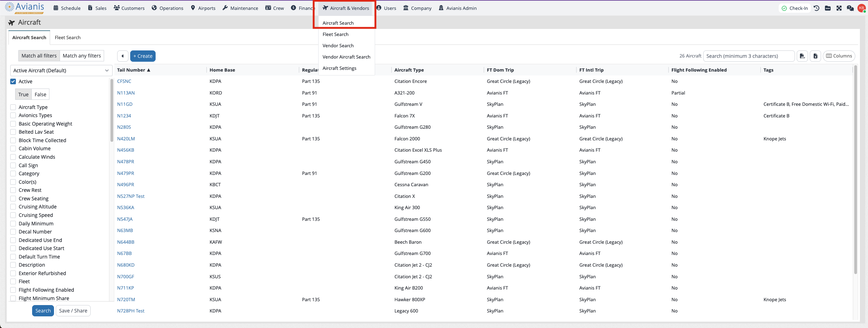
Task: Export the aircraft list as CSV
Action: 802,56
